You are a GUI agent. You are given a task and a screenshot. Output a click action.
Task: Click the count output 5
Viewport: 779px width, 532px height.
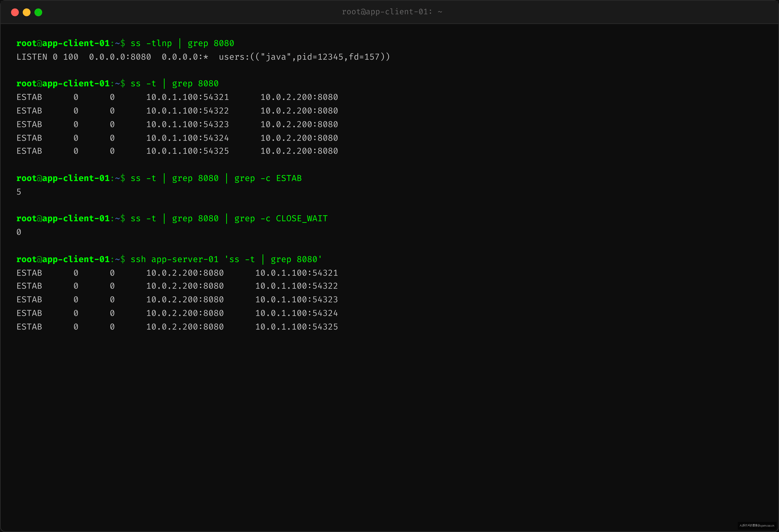click(x=19, y=192)
